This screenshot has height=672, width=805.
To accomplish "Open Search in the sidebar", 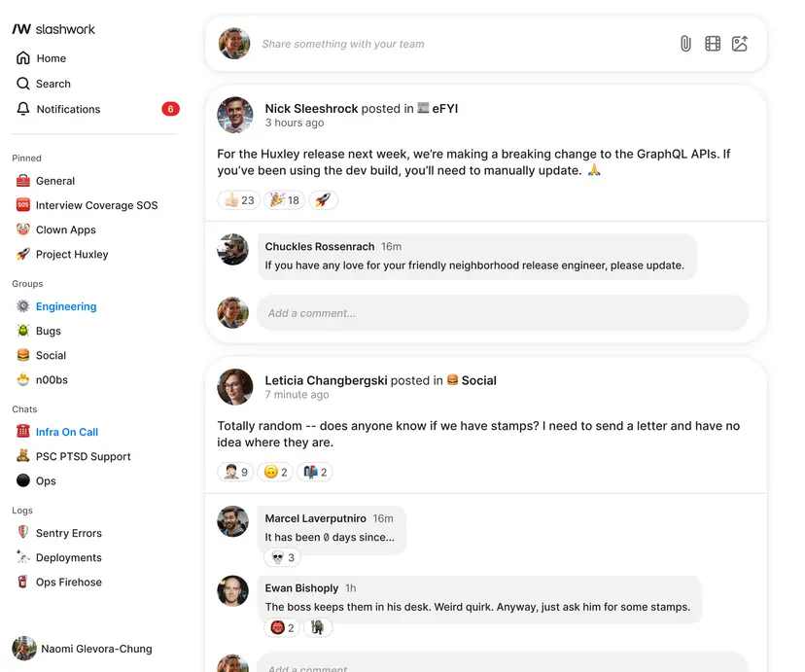I will 52,84.
